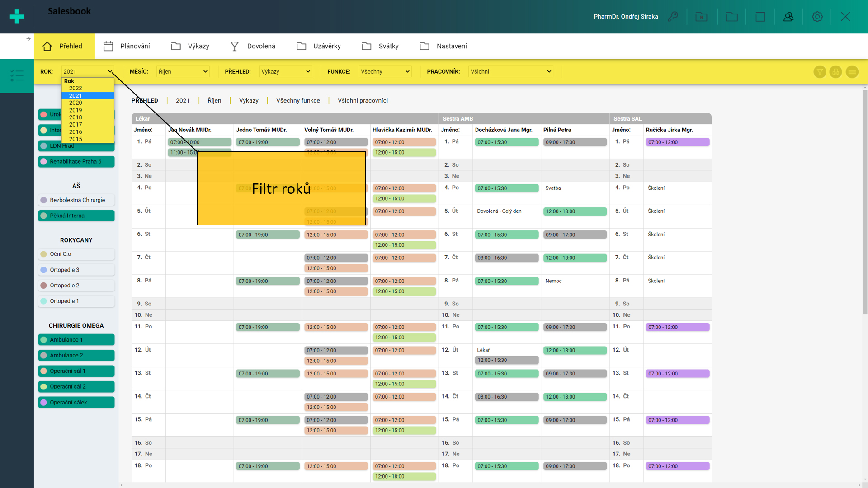The width and height of the screenshot is (868, 488).
Task: Open the hamburger menu in the filter bar
Action: point(852,72)
